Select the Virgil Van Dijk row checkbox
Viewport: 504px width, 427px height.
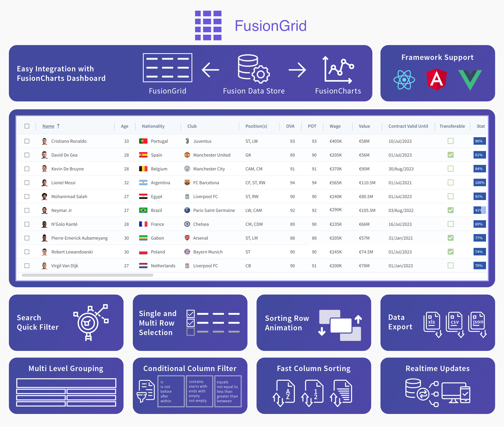(x=27, y=265)
